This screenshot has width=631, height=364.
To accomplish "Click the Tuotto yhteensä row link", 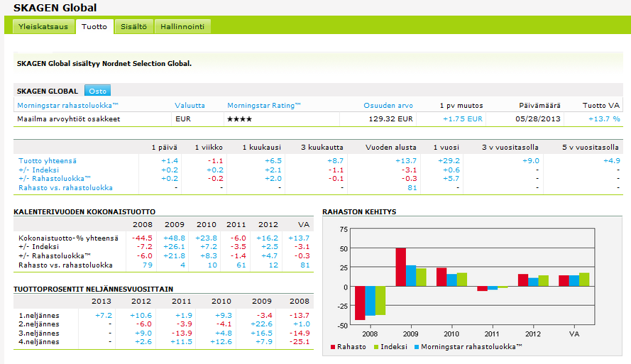I will tap(48, 160).
